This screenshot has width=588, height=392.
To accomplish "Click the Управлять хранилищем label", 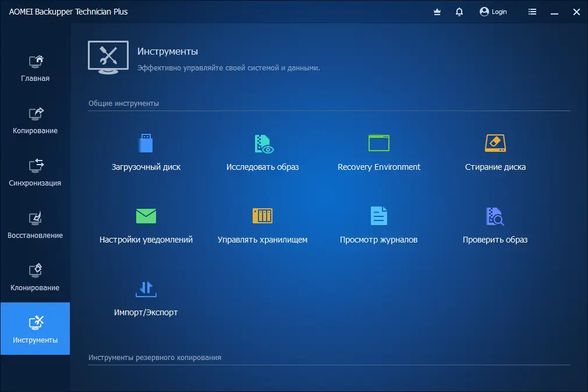I will point(263,240).
